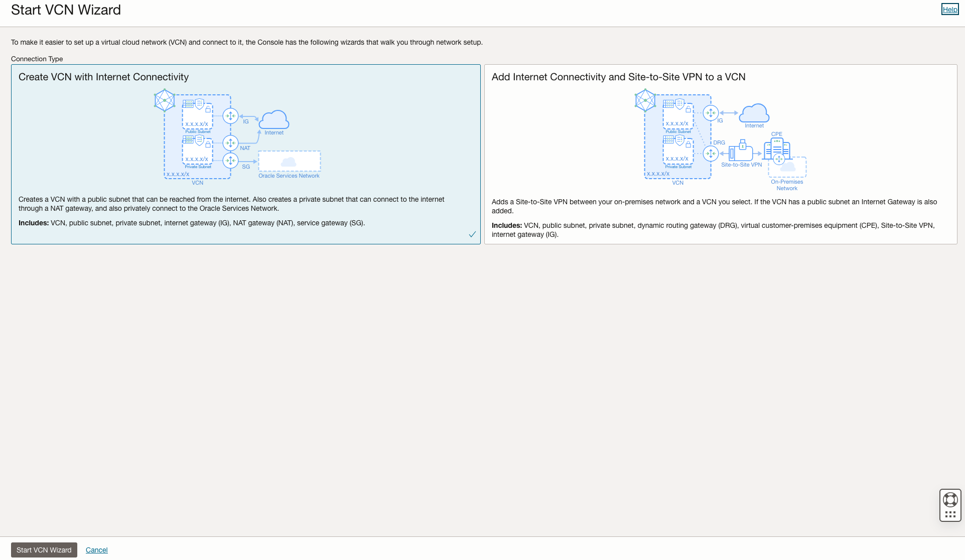This screenshot has height=560, width=965.
Task: Click the checkmark on the selected card
Action: click(x=472, y=234)
